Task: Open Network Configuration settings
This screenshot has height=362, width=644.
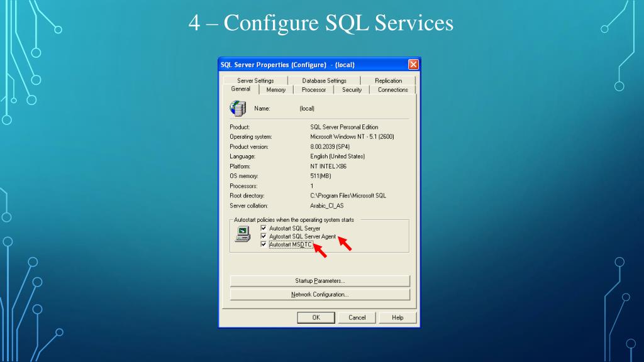Action: (320, 295)
